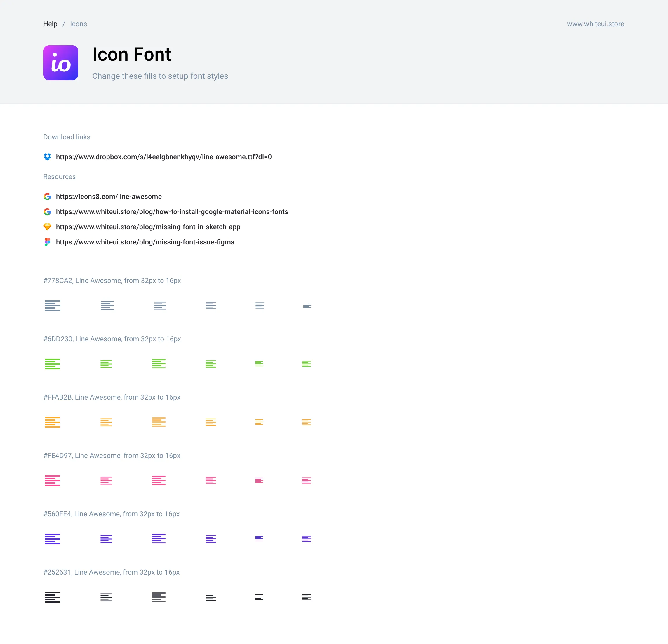Click the purple io app logo
This screenshot has height=644, width=668.
(61, 62)
